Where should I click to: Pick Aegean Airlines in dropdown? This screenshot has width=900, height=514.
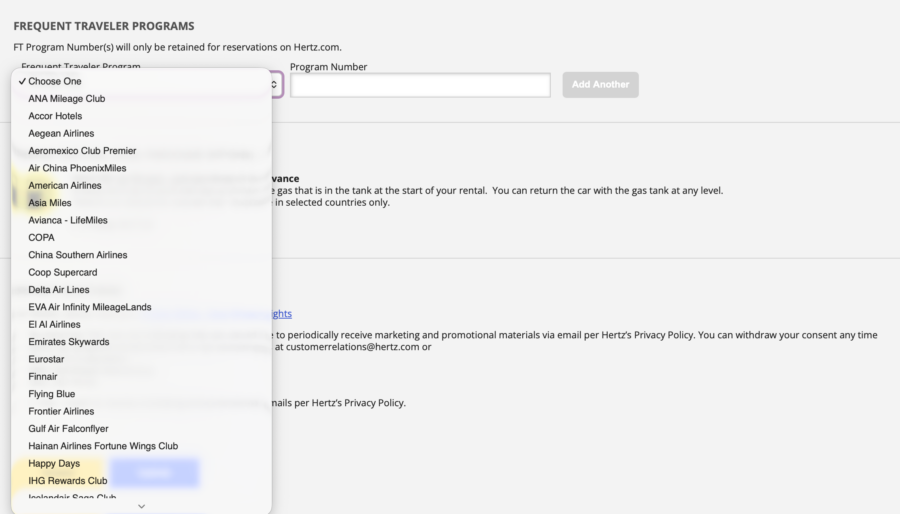(141, 133)
